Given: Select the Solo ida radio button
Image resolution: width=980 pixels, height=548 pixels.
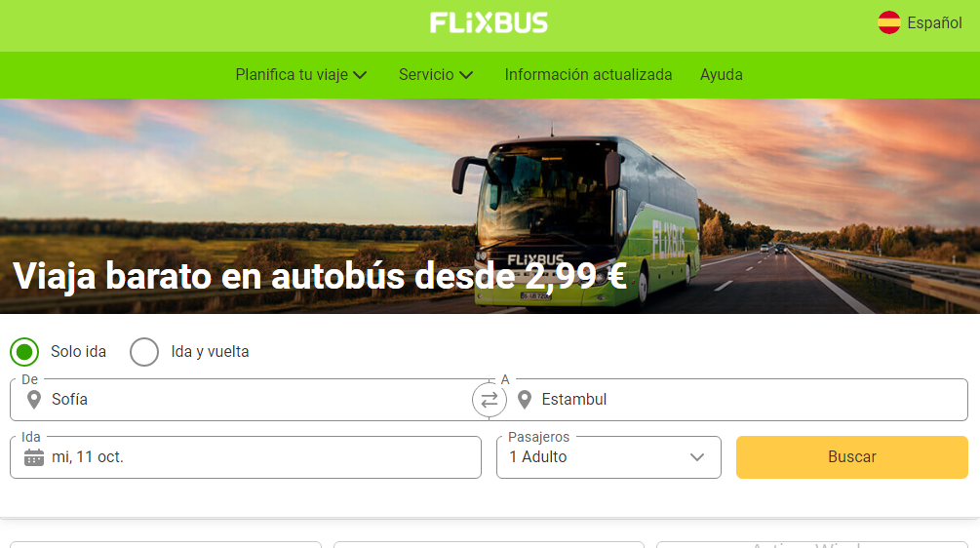Looking at the screenshot, I should 24,352.
